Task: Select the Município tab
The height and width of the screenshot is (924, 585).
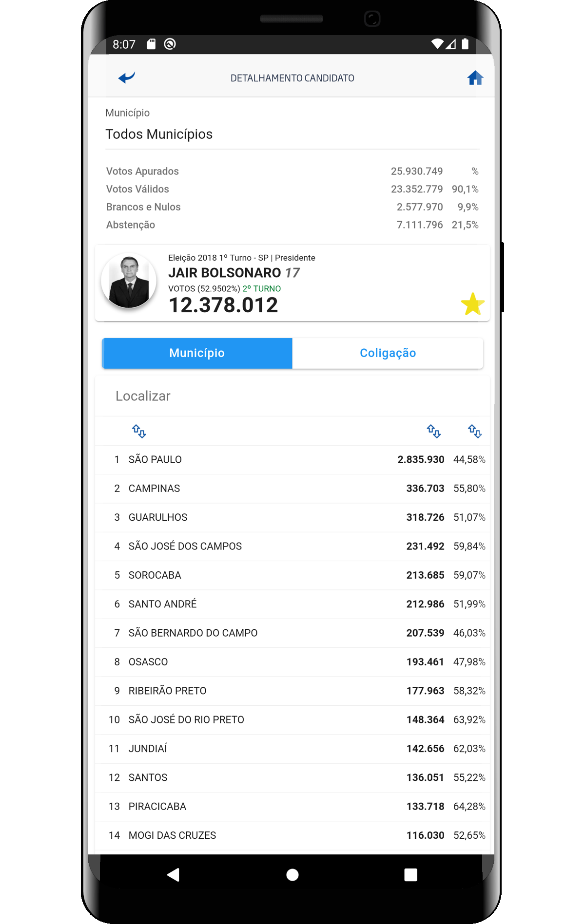Action: (197, 353)
